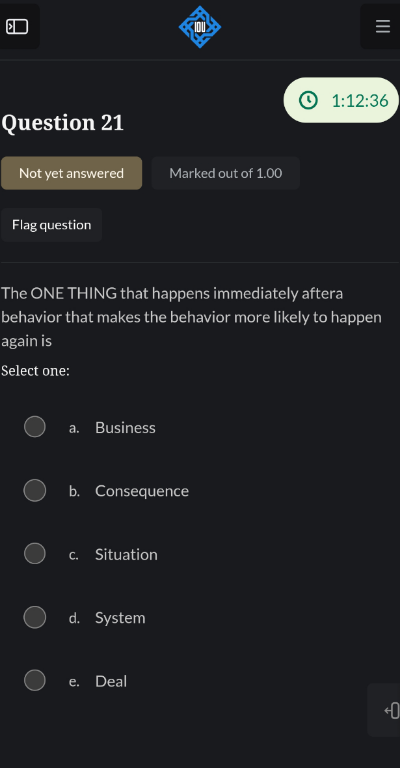Click the Question 21 heading
This screenshot has height=768, width=400.
[x=63, y=122]
